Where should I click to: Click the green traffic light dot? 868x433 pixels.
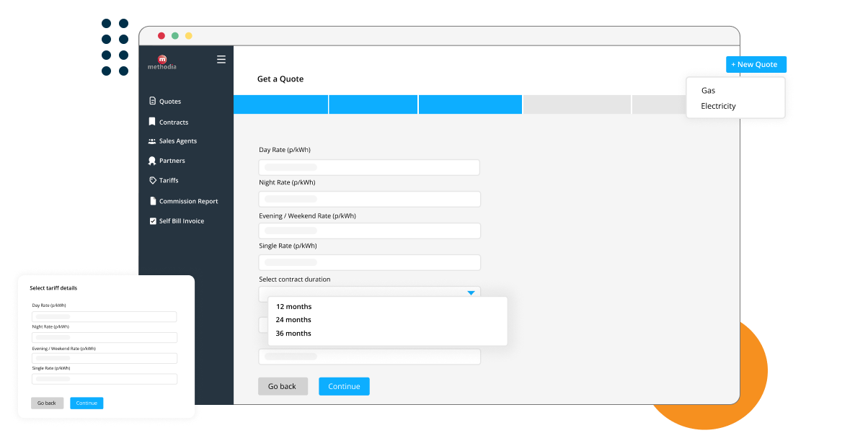click(174, 35)
